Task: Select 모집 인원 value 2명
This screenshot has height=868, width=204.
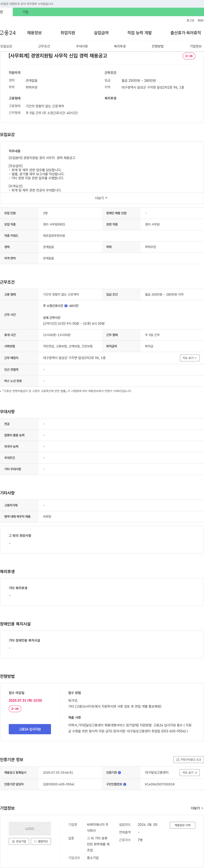Action: tap(45, 213)
